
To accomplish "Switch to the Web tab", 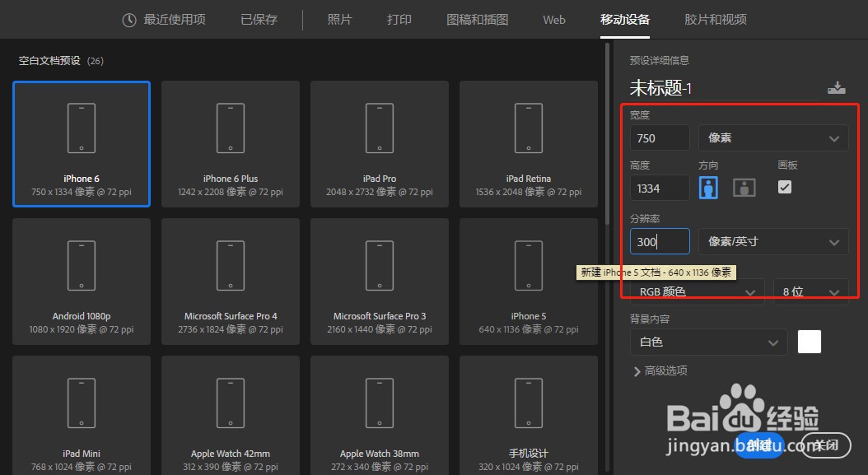I will pyautogui.click(x=554, y=20).
